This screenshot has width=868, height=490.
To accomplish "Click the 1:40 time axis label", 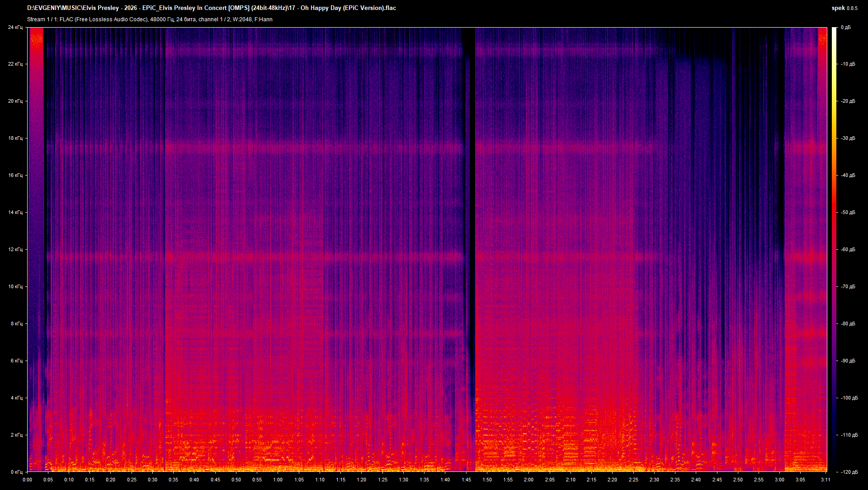I will [445, 480].
